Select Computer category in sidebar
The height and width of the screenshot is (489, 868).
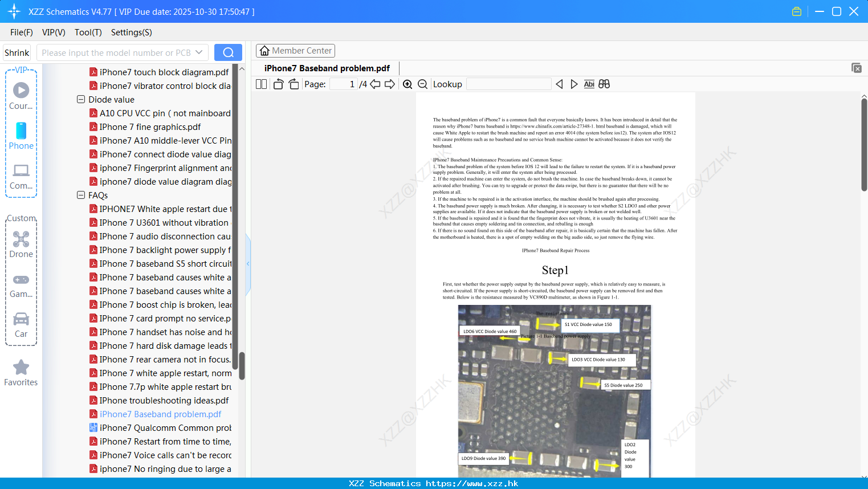21,176
